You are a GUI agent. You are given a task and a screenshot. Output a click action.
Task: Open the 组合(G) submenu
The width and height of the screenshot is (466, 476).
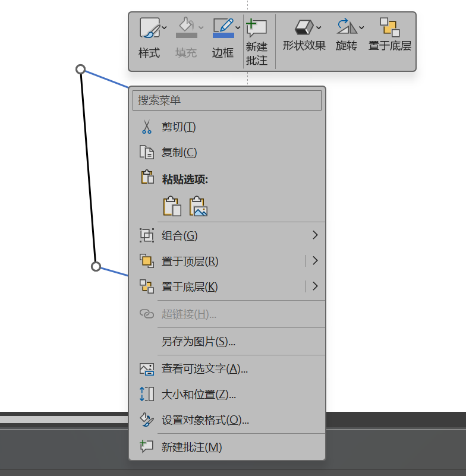point(227,235)
